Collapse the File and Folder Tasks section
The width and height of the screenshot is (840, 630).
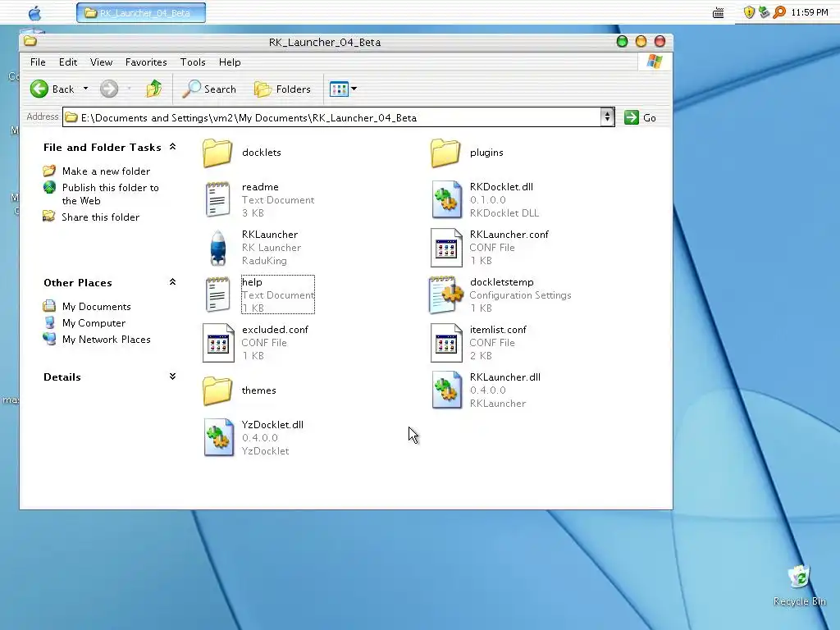coord(172,147)
